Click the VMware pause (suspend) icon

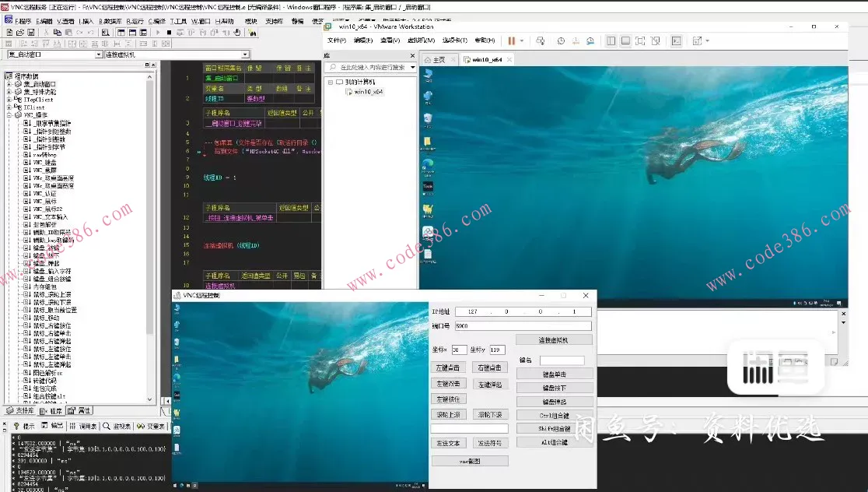click(x=512, y=40)
